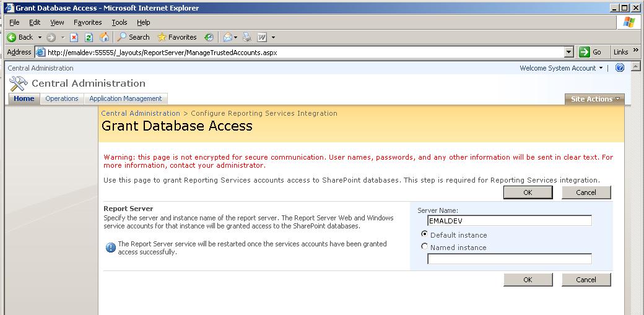This screenshot has height=315, width=644.
Task: Open the Site Actions dropdown menu
Action: tap(594, 99)
